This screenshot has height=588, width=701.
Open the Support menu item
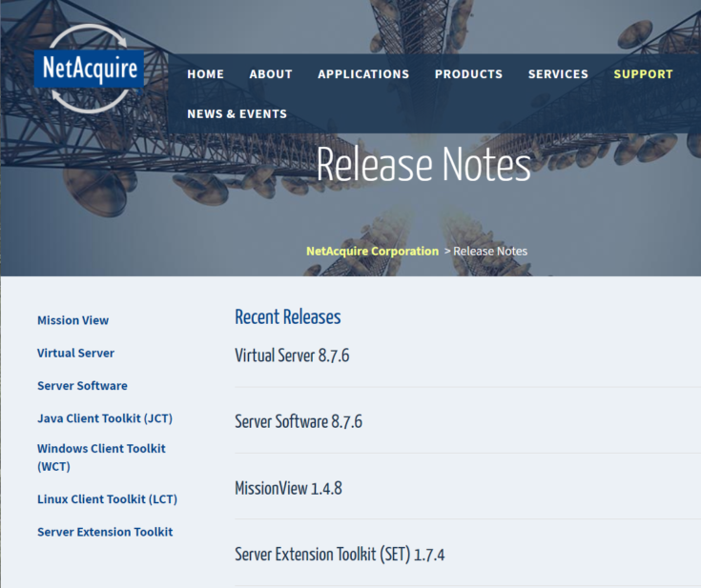[x=643, y=74]
